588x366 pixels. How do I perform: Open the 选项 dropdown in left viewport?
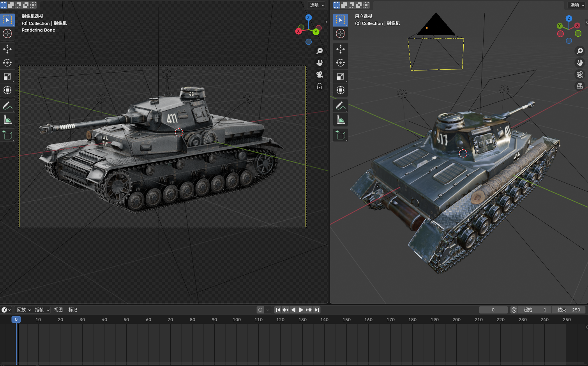point(317,5)
